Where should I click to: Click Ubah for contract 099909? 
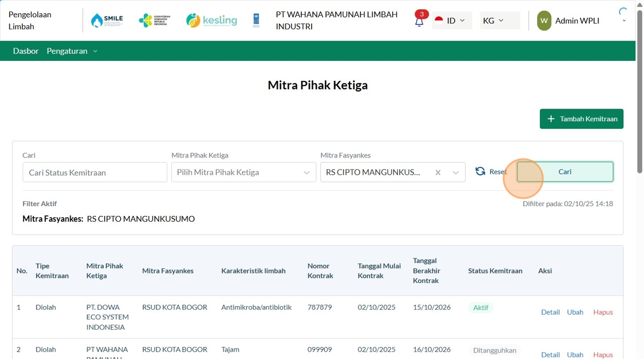coord(575,354)
